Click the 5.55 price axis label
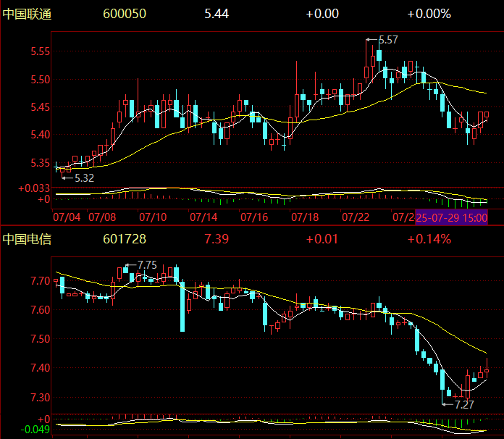The image size is (504, 439). pyautogui.click(x=40, y=51)
